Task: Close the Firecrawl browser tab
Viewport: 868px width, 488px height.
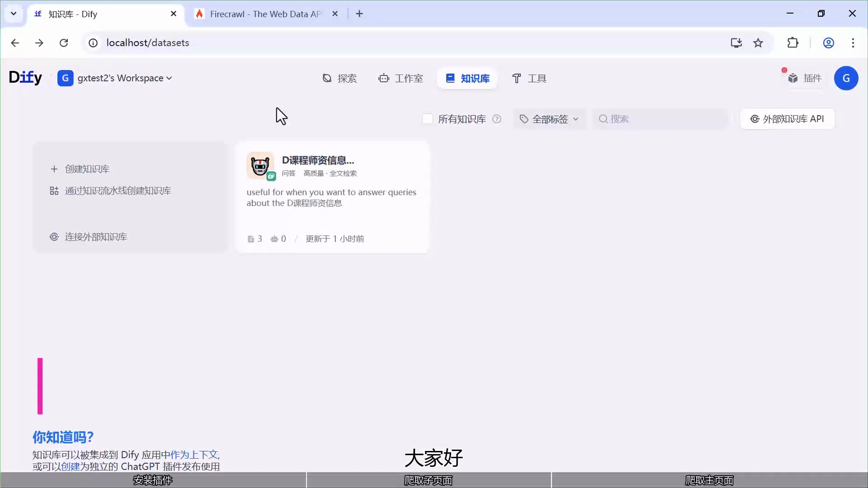Action: coord(335,14)
